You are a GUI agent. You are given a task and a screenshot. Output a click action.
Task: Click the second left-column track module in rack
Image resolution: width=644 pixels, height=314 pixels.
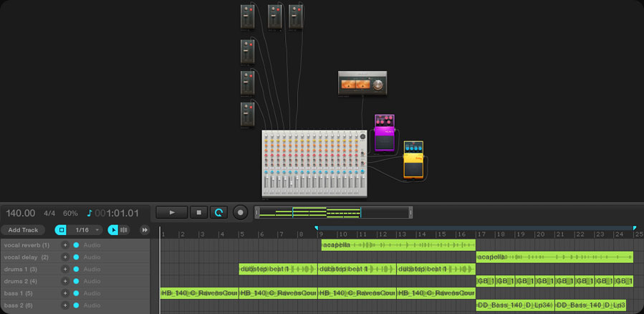248,52
